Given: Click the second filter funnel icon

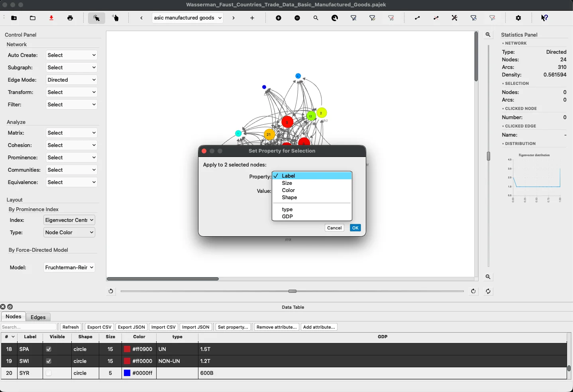Looking at the screenshot, I should (x=373, y=18).
